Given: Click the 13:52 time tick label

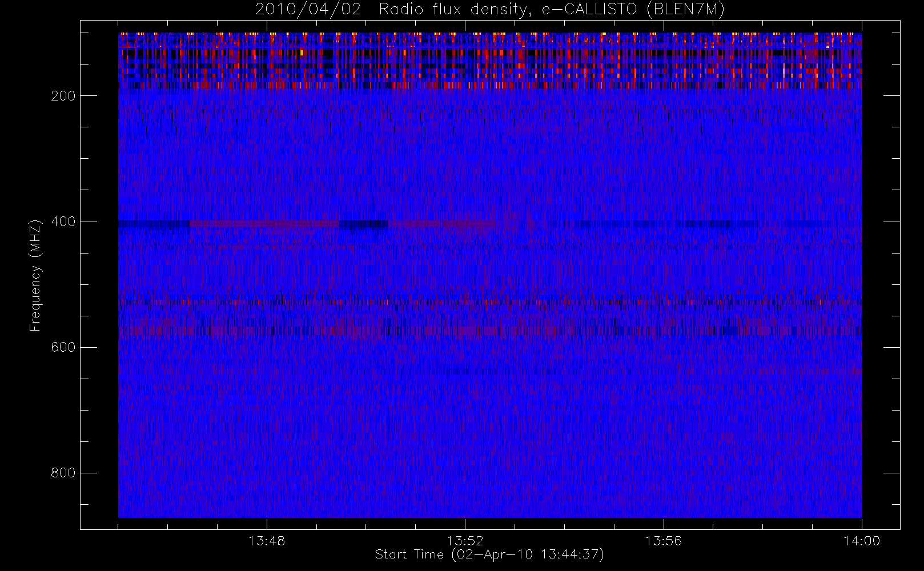Looking at the screenshot, I should coord(465,541).
